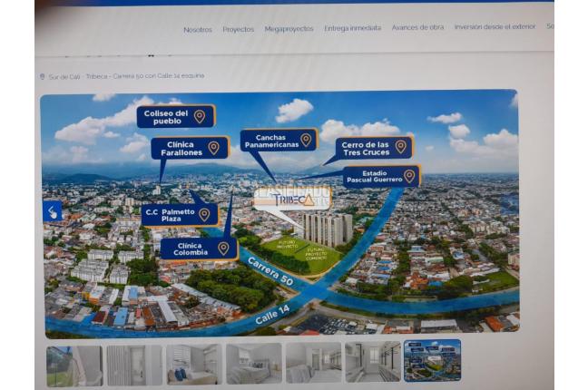The image size is (588, 390).
Task: Click the Carrera 50 street label
Action: (270, 272)
